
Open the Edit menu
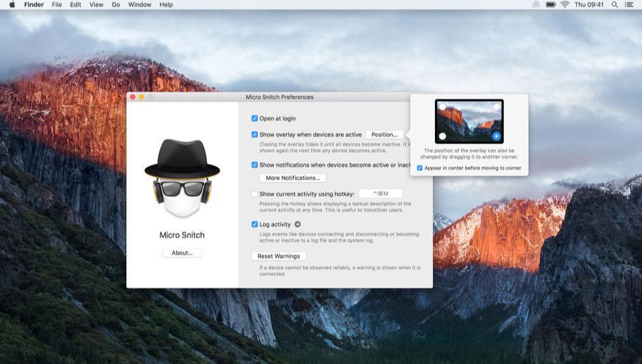(x=75, y=5)
